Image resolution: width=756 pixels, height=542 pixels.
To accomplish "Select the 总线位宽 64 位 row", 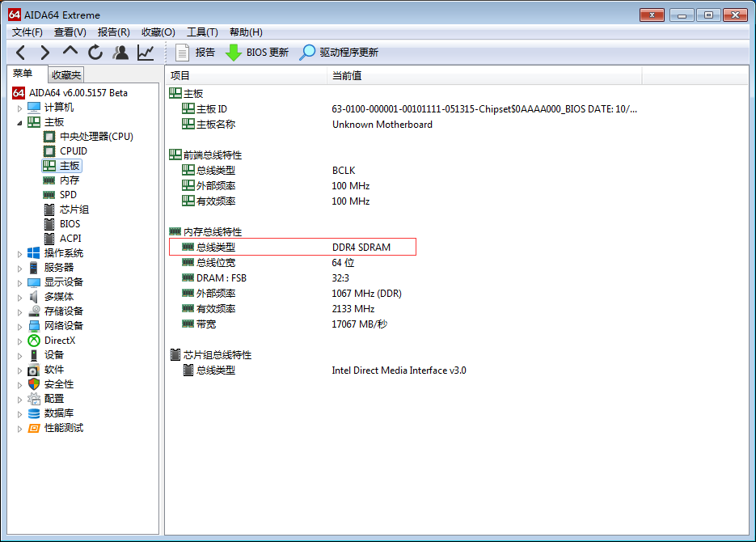I will [x=268, y=263].
